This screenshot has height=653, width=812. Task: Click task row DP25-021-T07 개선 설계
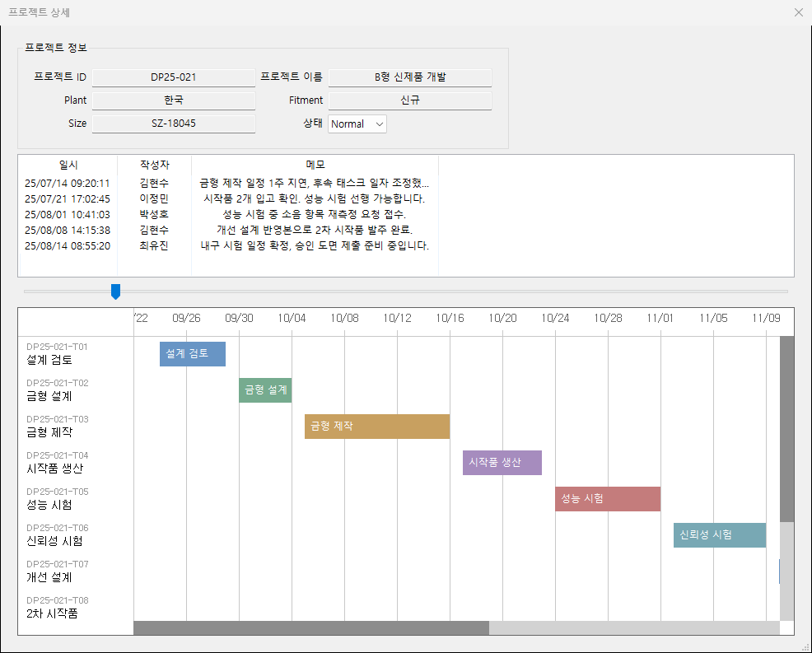(76, 571)
